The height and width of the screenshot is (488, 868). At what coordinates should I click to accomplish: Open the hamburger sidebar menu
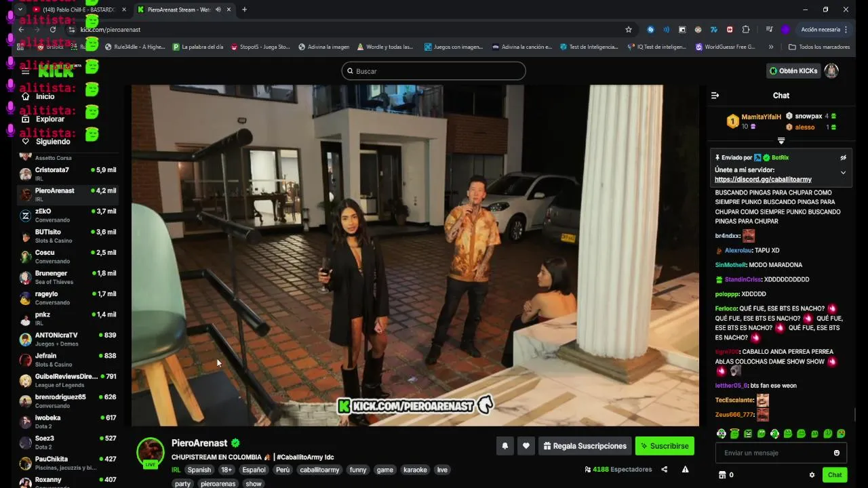[x=25, y=71]
